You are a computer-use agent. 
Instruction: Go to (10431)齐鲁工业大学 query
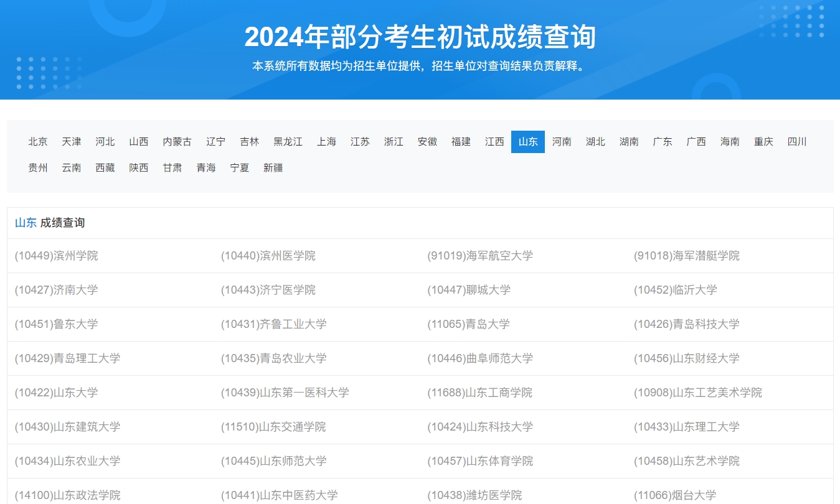(274, 324)
